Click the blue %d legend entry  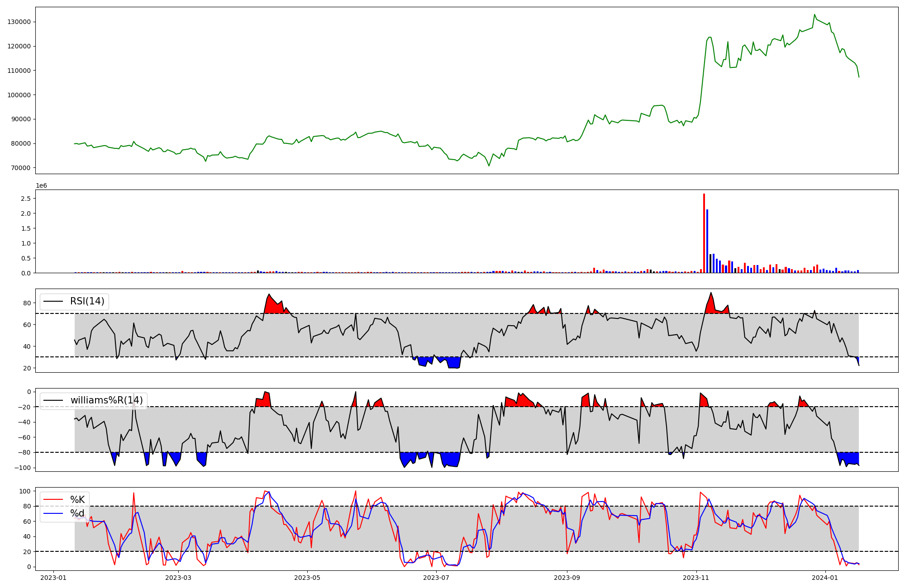(x=77, y=513)
